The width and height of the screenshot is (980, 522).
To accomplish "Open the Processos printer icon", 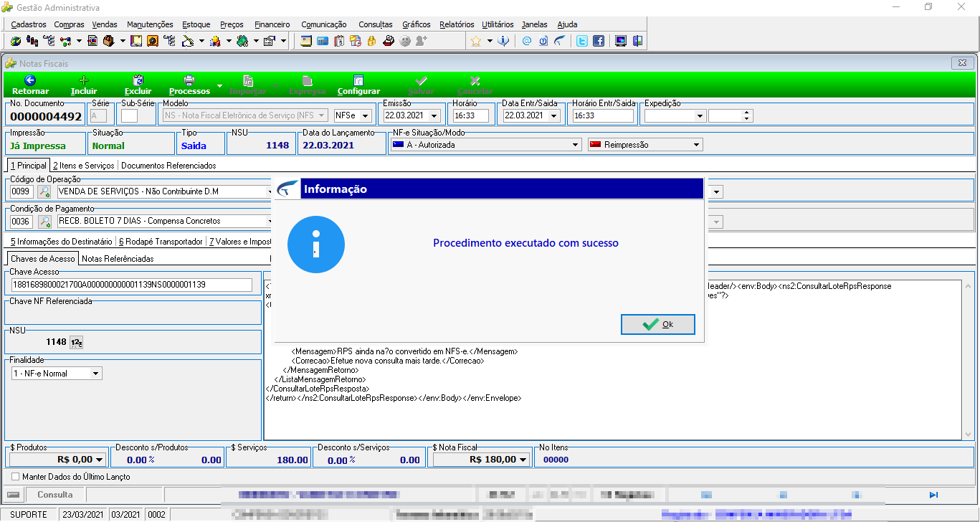I will [189, 80].
